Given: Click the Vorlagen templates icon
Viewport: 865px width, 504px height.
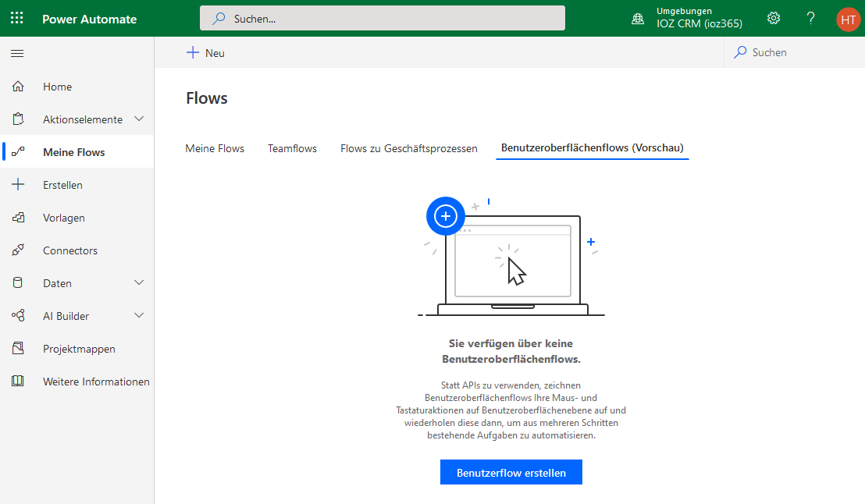Looking at the screenshot, I should coord(18,217).
